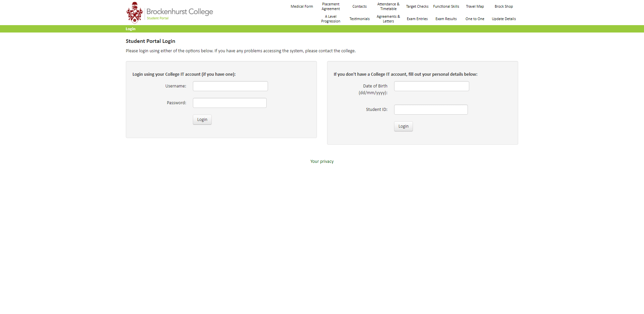View the Travel Map

(475, 7)
